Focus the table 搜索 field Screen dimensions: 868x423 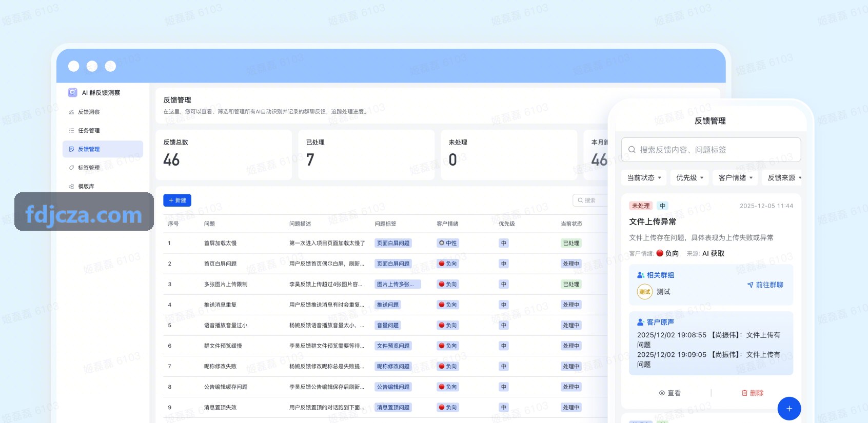coord(590,200)
